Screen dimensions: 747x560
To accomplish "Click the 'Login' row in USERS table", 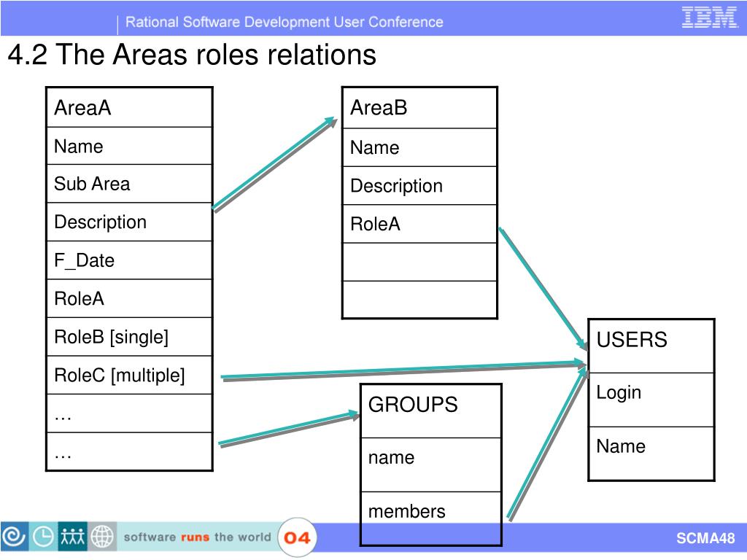I will (651, 400).
